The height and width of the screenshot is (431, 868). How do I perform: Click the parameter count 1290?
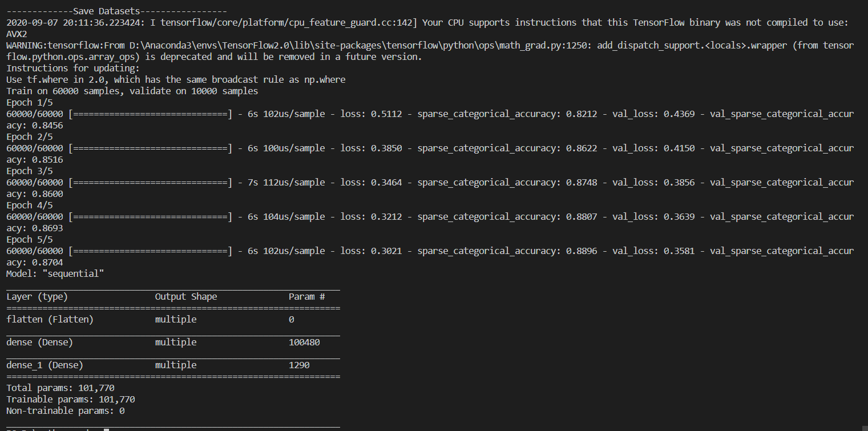click(299, 365)
